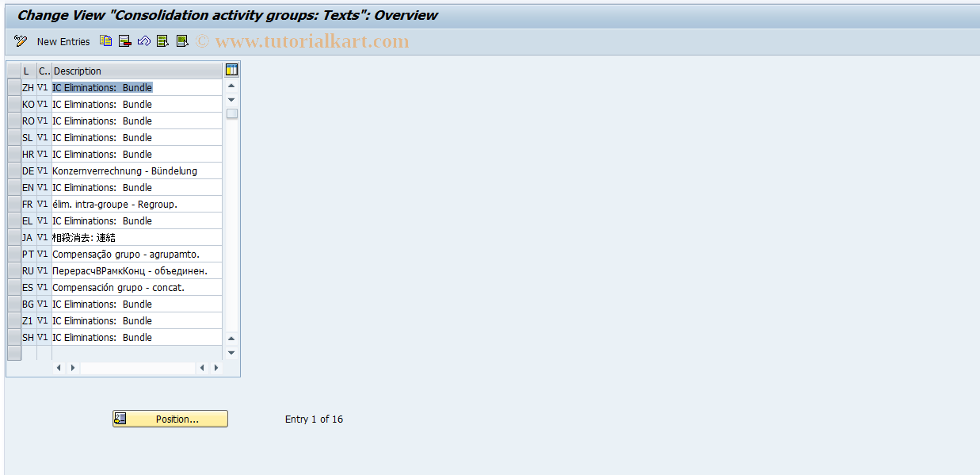Click the EN row description field
The width and height of the screenshot is (980, 475).
(x=136, y=187)
